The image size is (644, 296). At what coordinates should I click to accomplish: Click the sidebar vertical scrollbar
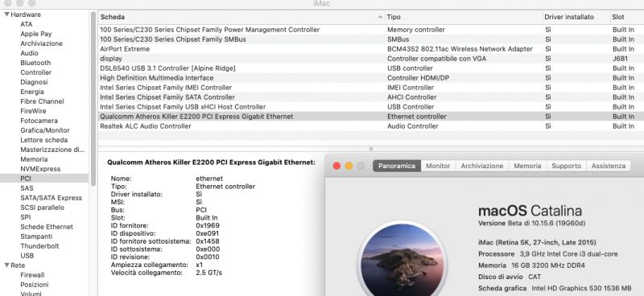[x=93, y=98]
